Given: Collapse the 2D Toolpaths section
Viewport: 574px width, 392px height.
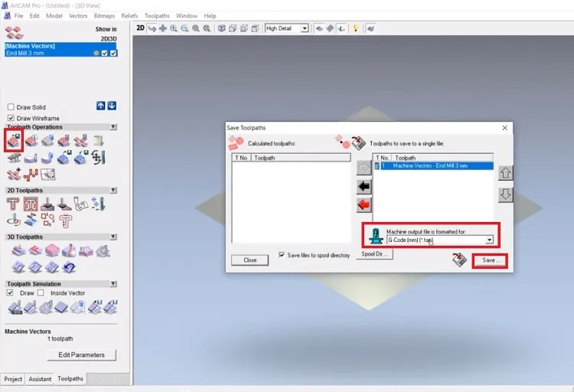Looking at the screenshot, I should [113, 190].
